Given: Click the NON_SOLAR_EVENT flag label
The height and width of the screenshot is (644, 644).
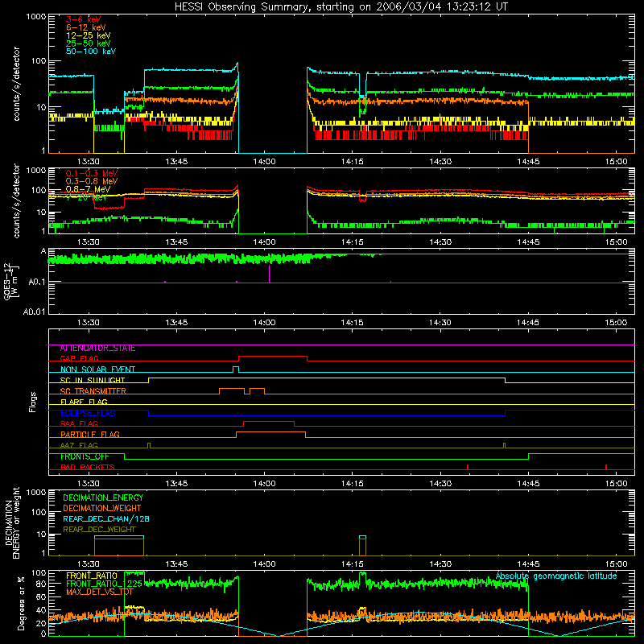Looking at the screenshot, I should click(x=97, y=369).
